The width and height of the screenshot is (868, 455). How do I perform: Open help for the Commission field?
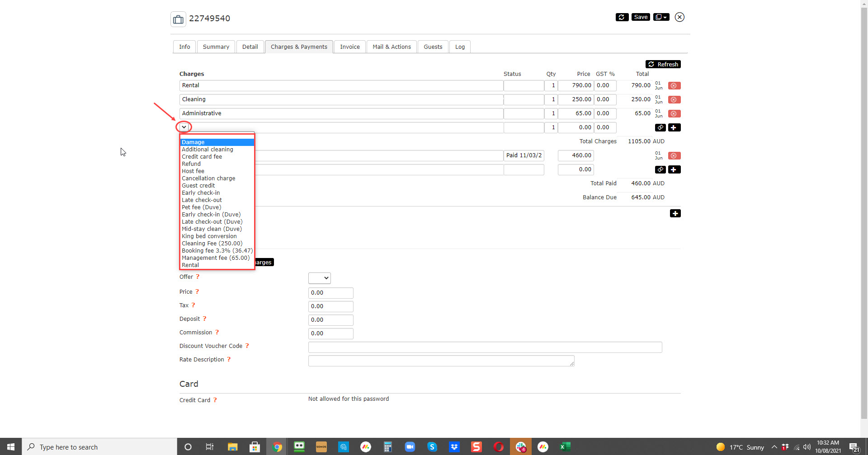[217, 332]
